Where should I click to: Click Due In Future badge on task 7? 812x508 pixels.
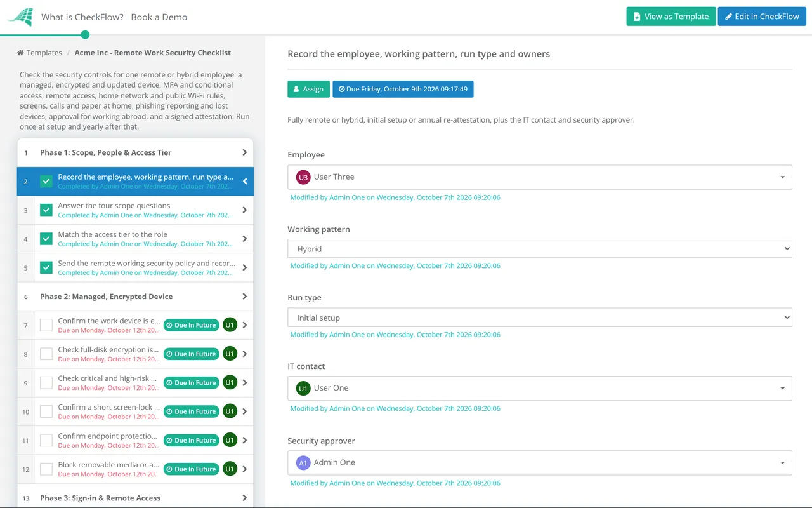[x=191, y=325]
